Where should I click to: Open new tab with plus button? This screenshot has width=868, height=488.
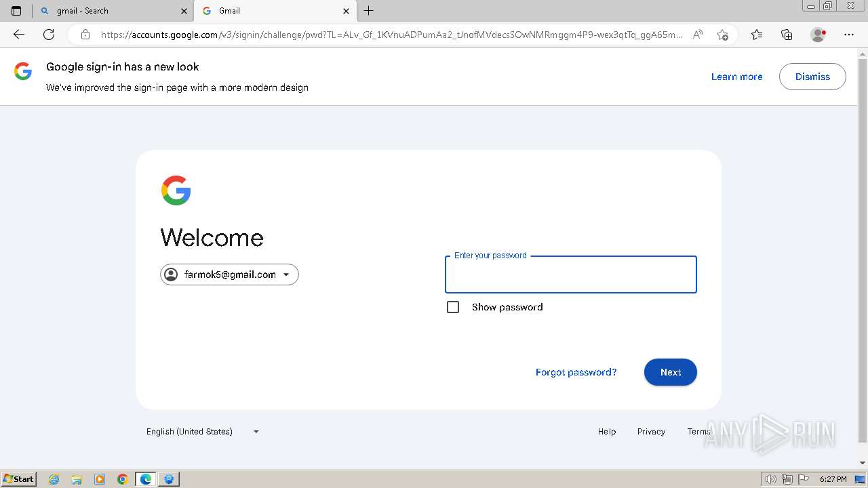point(369,11)
